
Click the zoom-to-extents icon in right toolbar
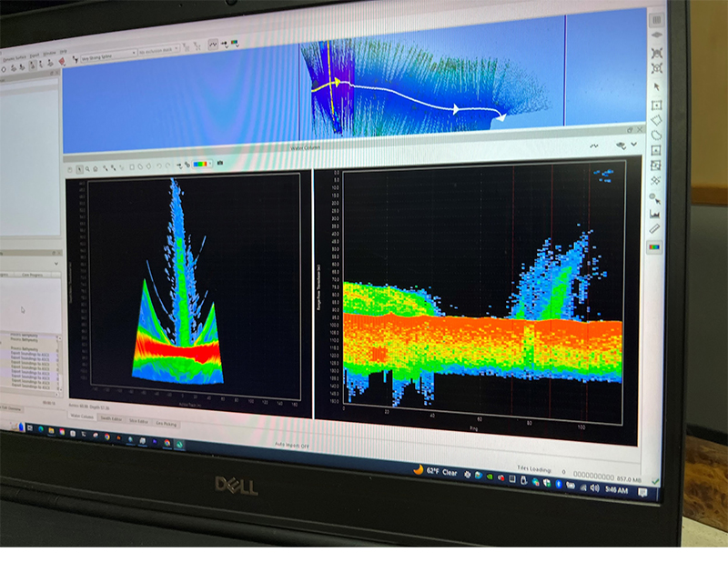[x=656, y=53]
